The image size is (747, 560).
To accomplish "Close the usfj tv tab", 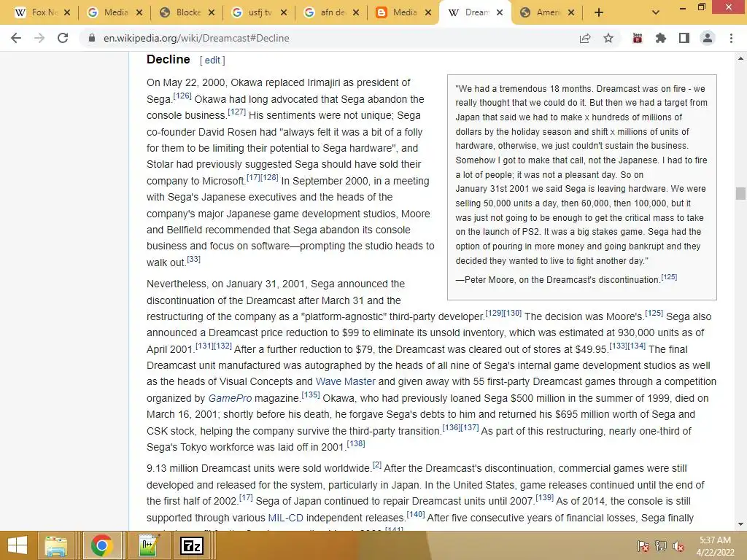I will (x=284, y=12).
